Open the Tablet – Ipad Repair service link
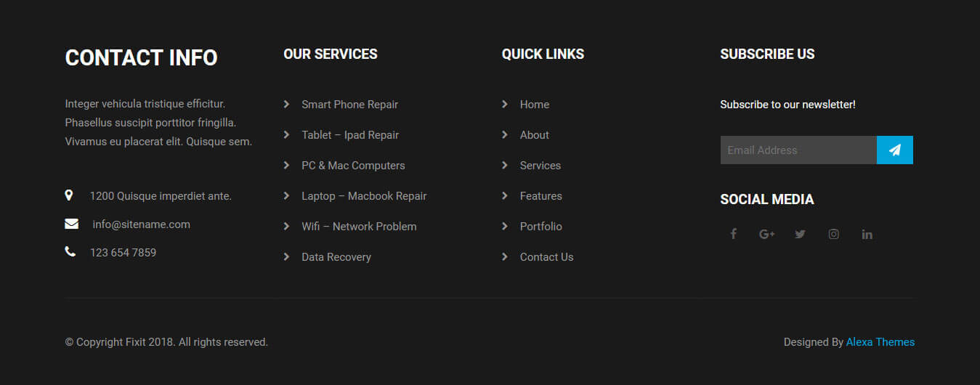 point(350,135)
